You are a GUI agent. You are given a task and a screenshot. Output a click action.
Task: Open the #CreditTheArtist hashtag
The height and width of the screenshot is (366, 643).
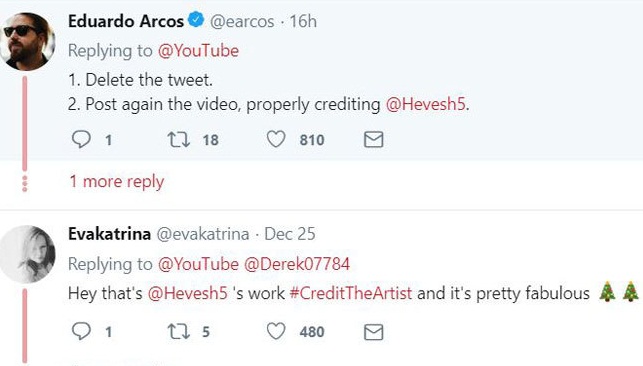point(351,293)
